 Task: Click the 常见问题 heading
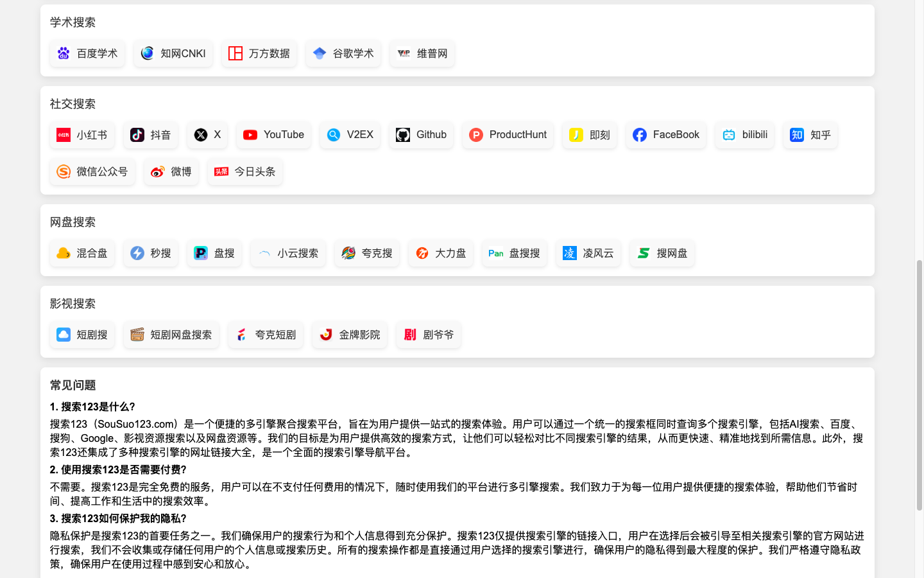[x=73, y=385]
